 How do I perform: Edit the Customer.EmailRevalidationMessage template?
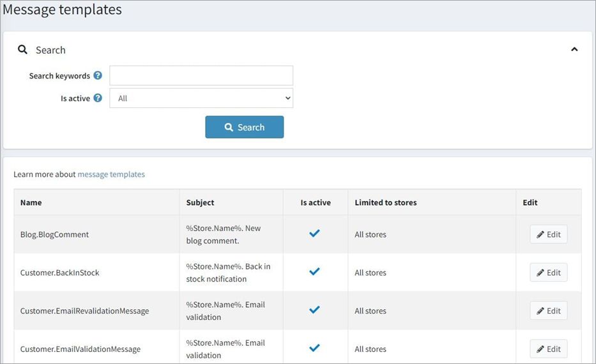548,311
